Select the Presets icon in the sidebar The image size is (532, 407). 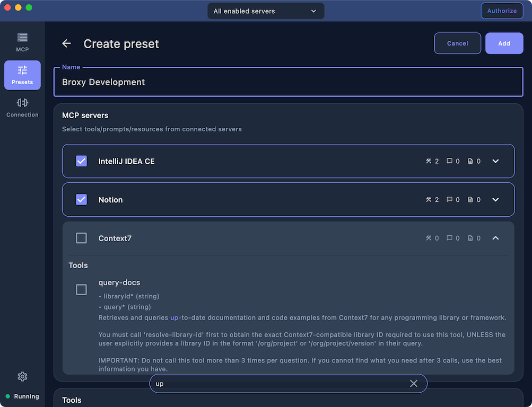22,75
